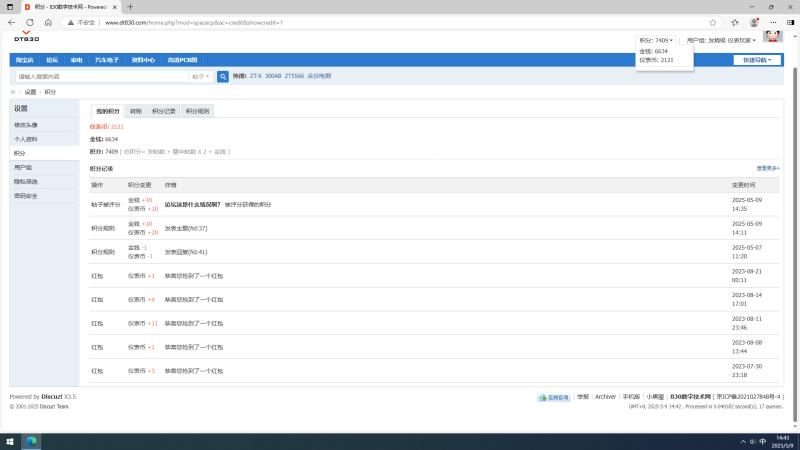Add page to favorites with star icon
This screenshot has height=450, width=800.
tap(712, 21)
